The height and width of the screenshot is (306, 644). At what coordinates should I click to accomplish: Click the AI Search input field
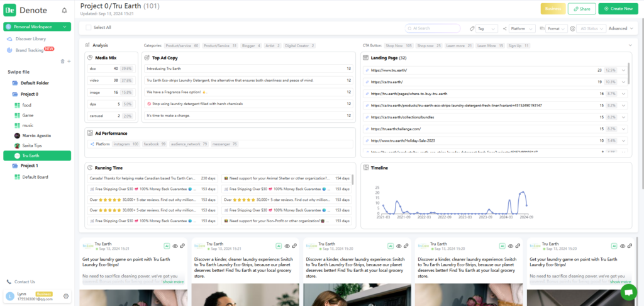[433, 28]
